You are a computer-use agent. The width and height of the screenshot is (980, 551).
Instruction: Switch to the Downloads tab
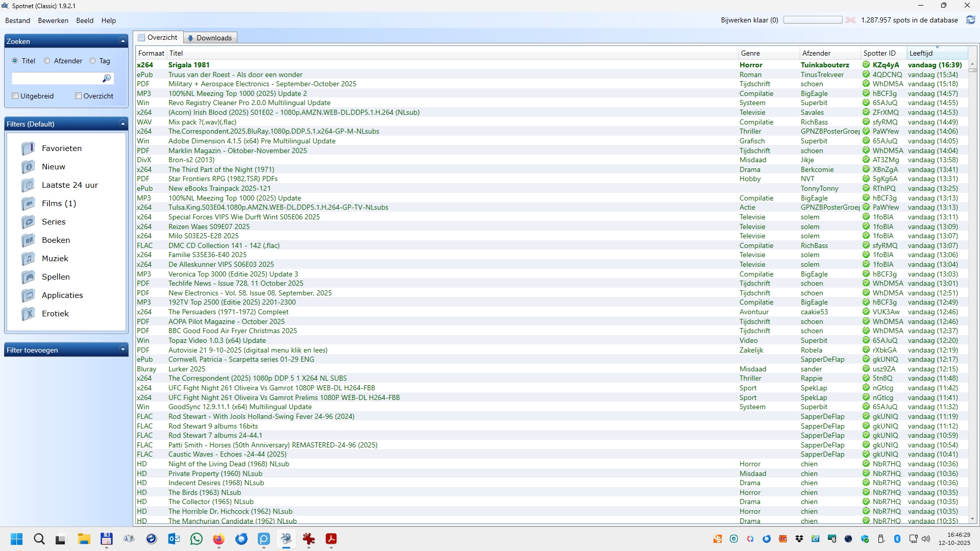tap(210, 38)
